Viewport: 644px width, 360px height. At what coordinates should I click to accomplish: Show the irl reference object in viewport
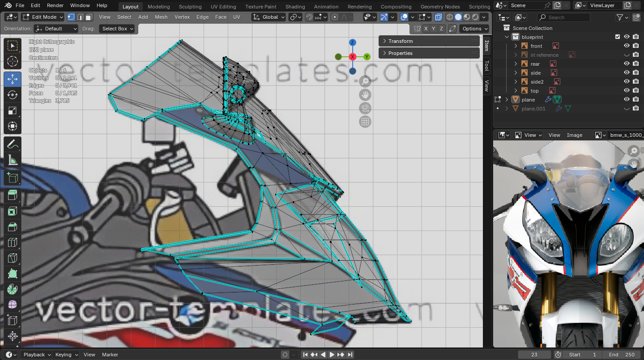(627, 55)
